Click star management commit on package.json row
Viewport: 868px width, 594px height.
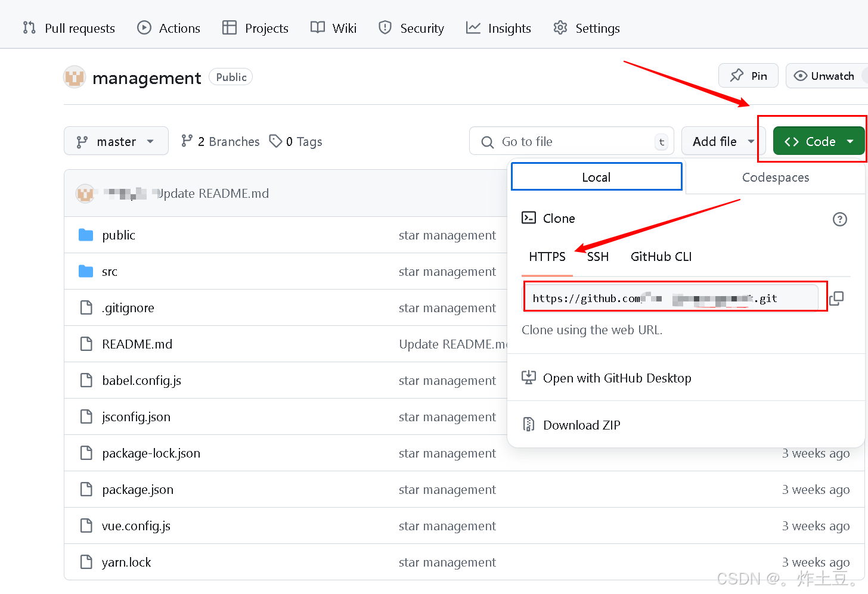(x=447, y=490)
